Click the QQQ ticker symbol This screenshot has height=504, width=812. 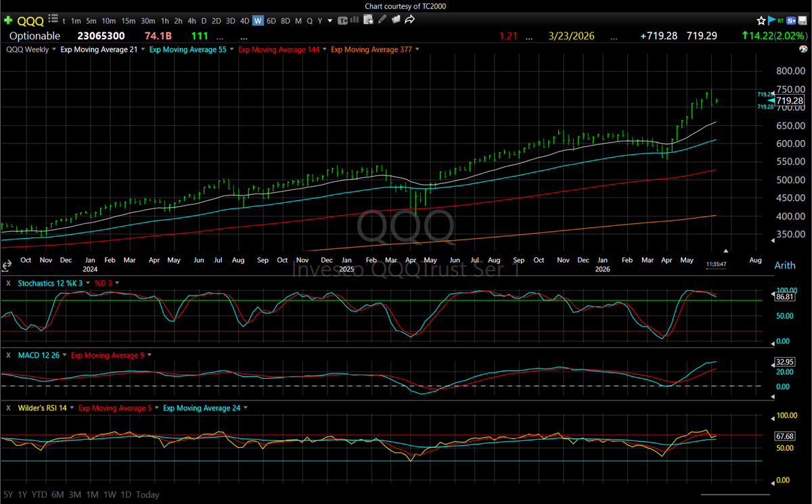pyautogui.click(x=31, y=21)
